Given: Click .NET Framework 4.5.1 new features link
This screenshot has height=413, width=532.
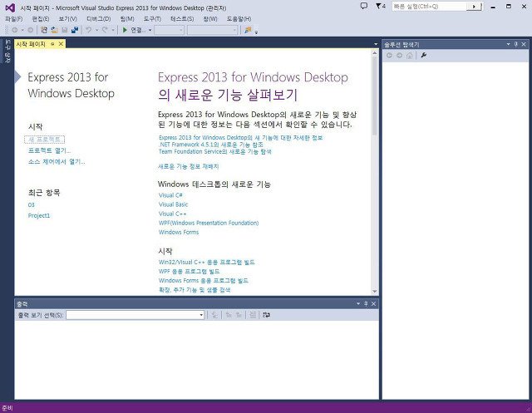Looking at the screenshot, I should click(210, 145).
